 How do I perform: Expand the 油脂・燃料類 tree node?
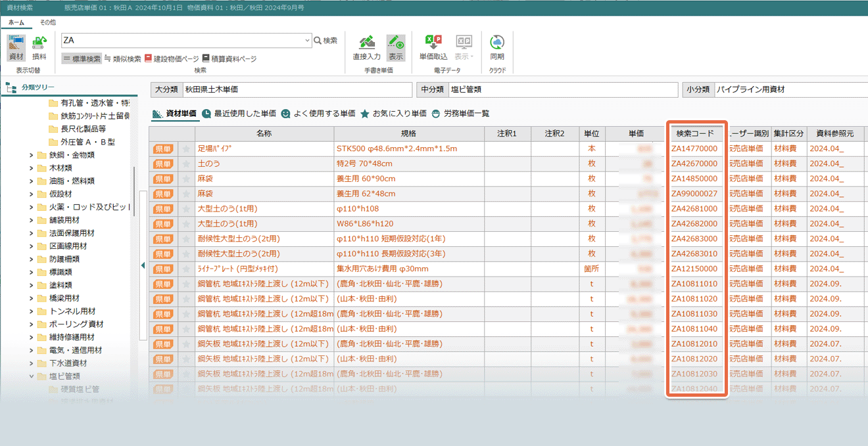click(32, 181)
